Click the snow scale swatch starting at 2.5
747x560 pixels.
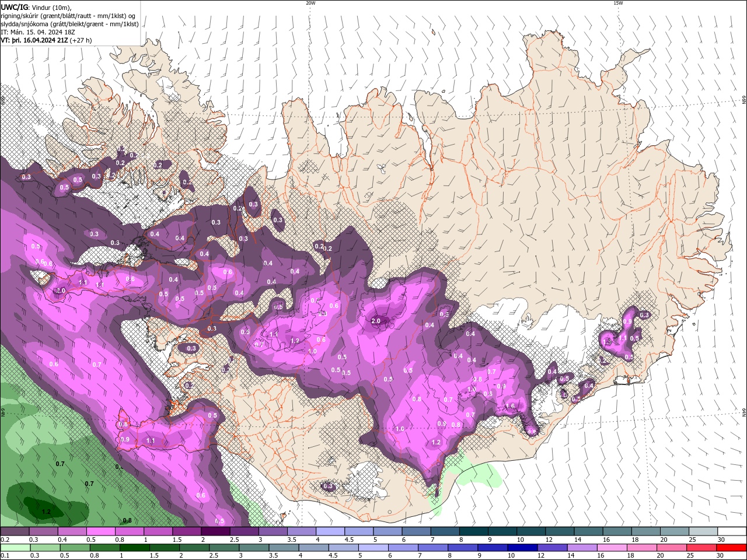tap(244, 531)
